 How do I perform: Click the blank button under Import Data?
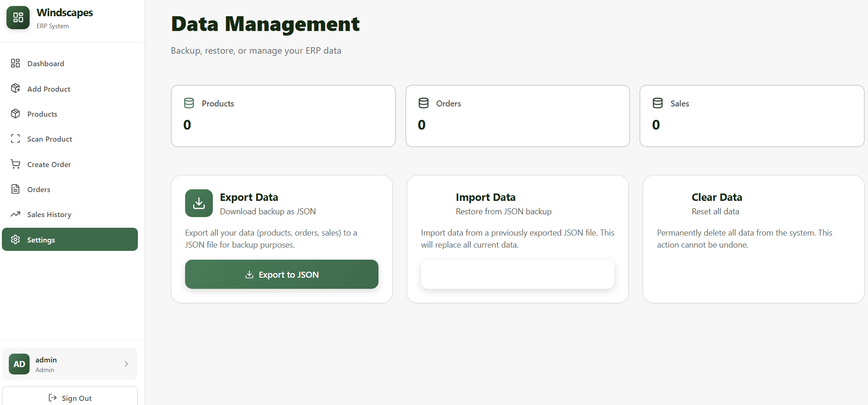517,274
